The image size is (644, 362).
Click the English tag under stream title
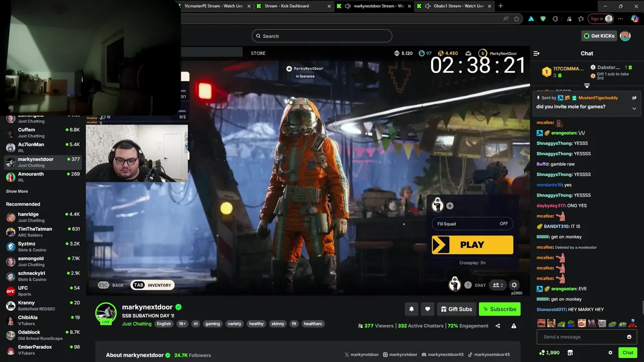pos(164,324)
